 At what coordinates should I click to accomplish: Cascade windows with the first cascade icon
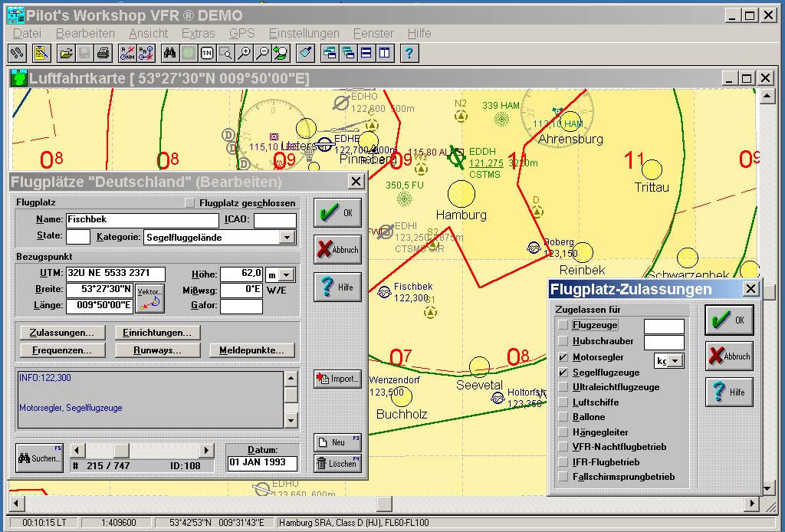point(330,53)
